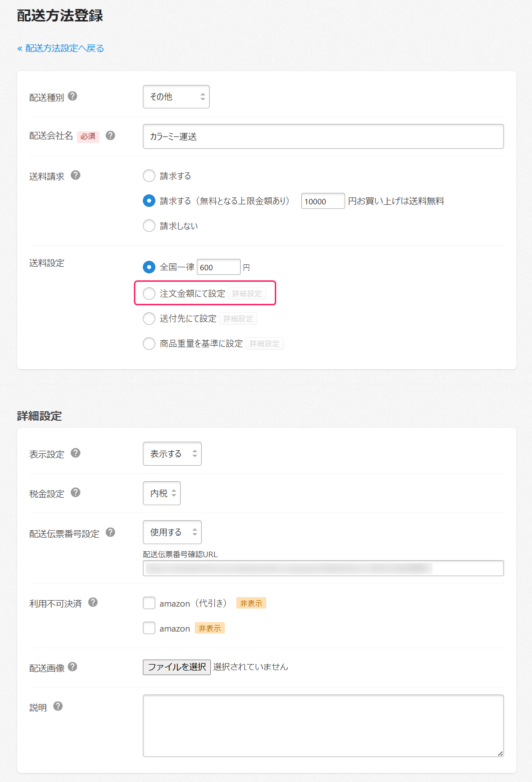Click help icon next to 表示設定
This screenshot has width=532, height=782.
(75, 453)
